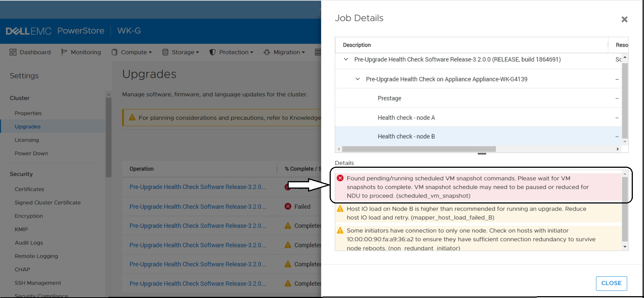
Task: Open Encryption settings
Action: point(29,216)
